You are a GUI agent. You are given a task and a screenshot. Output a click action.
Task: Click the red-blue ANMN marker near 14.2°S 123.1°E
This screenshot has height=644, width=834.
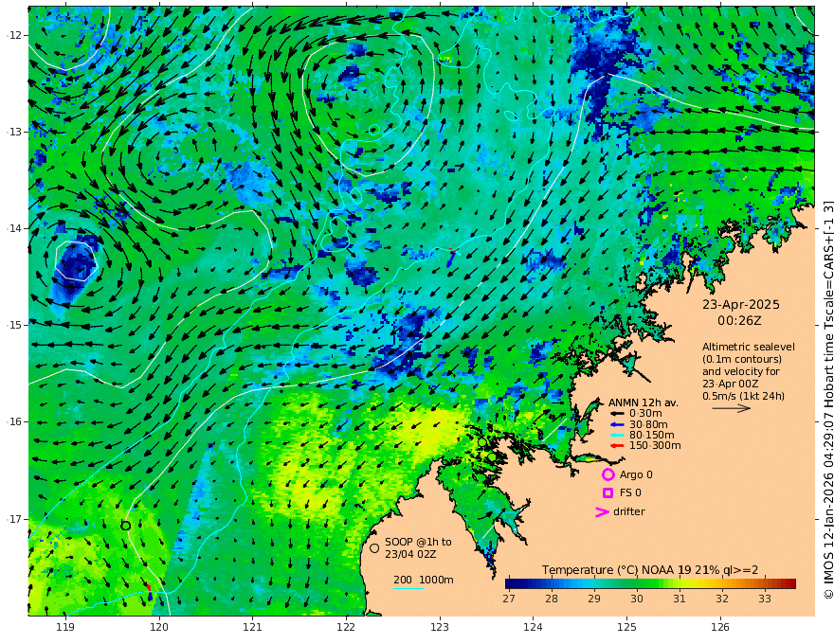click(451, 257)
